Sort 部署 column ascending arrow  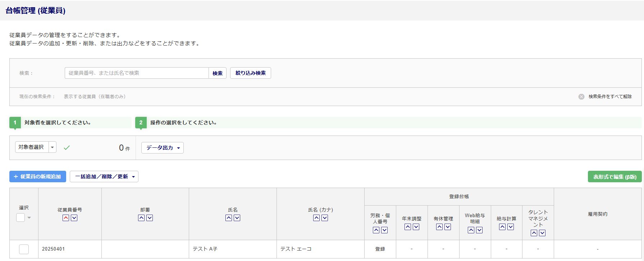click(141, 218)
